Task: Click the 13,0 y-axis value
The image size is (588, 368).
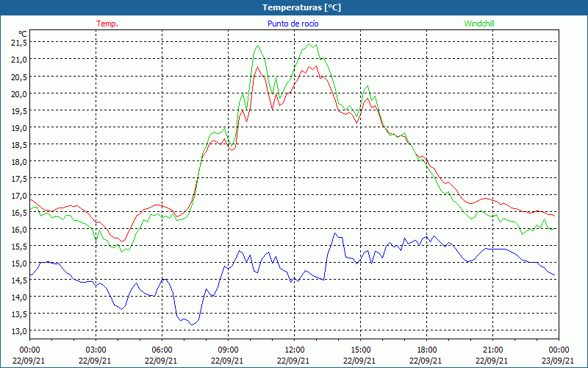Action: coord(19,330)
